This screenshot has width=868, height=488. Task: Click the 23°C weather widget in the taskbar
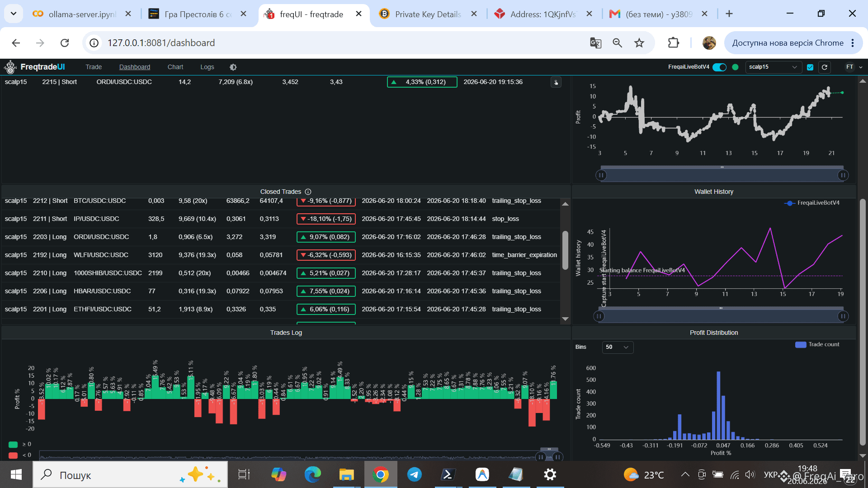[x=644, y=474]
